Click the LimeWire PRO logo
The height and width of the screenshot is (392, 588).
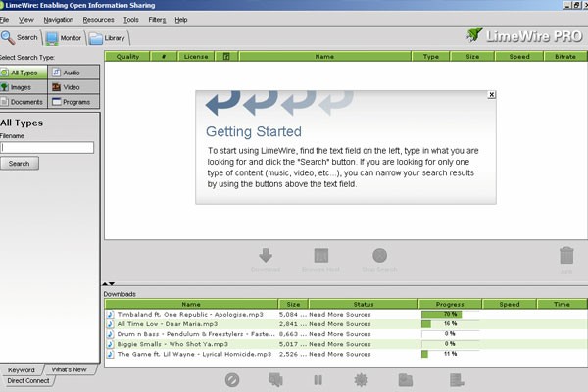524,36
